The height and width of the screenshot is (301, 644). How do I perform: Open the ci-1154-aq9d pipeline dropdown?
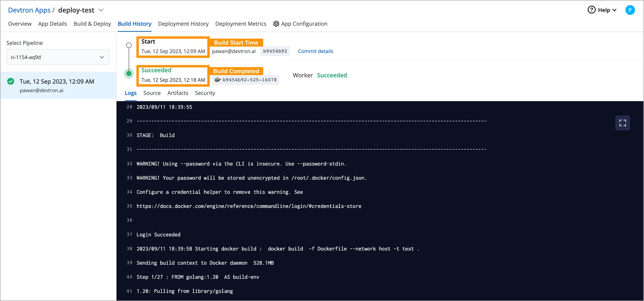click(58, 57)
